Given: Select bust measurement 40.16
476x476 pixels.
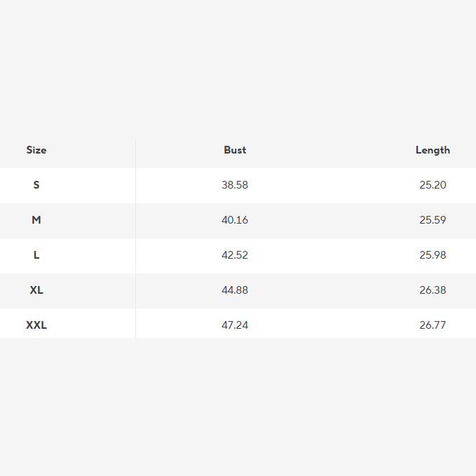Looking at the screenshot, I should pyautogui.click(x=235, y=220).
